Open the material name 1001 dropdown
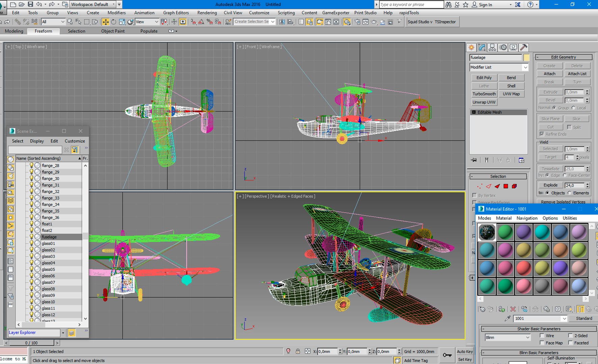598x364 pixels. [x=541, y=318]
